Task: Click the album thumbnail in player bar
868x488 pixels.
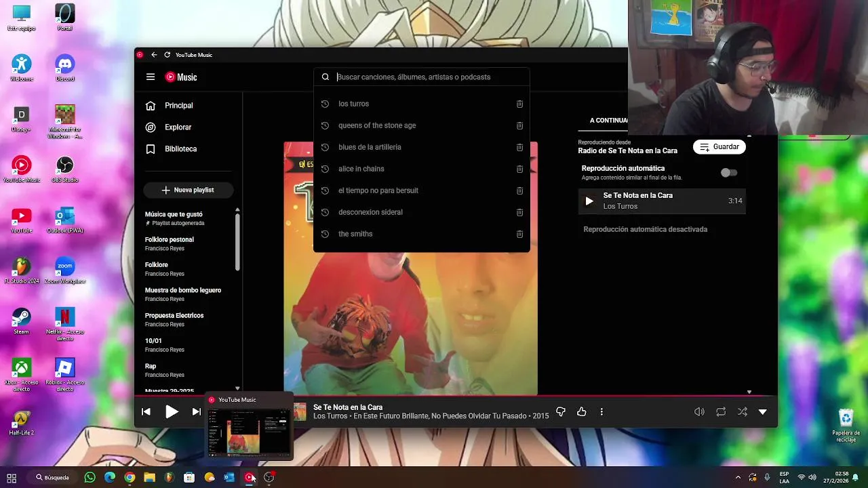Action: coord(300,411)
